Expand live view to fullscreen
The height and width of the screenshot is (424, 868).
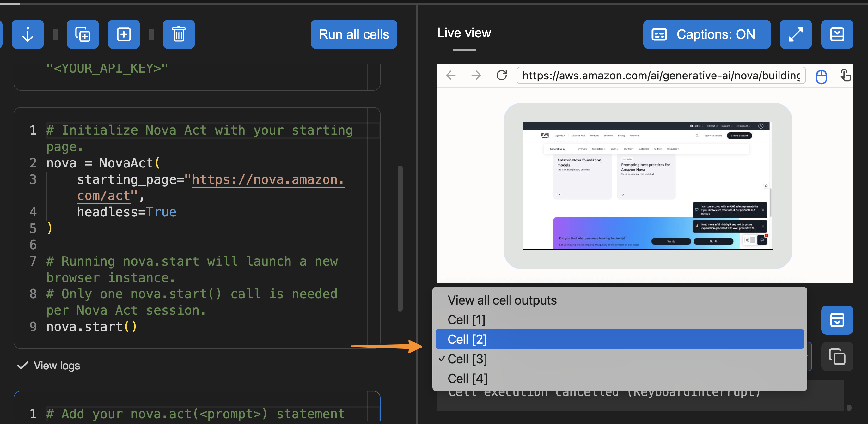(795, 34)
